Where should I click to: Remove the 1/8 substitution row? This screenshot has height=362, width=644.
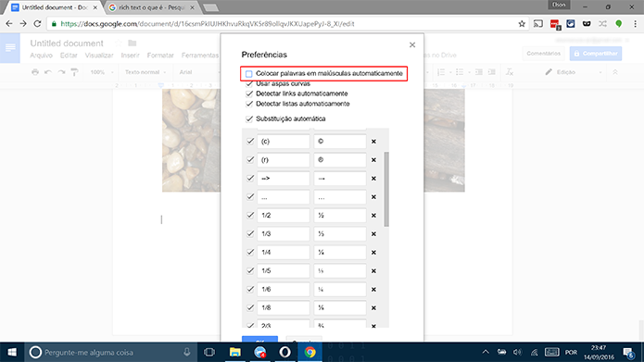point(373,307)
